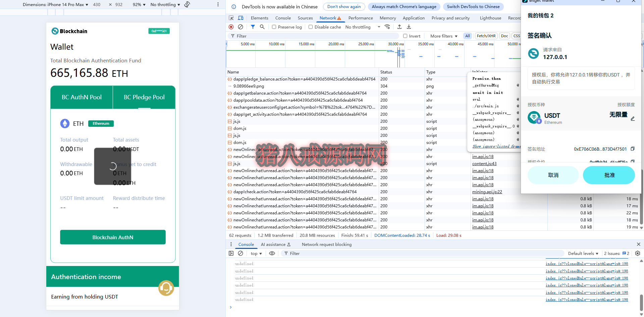Toggle the network filter funnel icon
644x317 pixels.
pos(253,27)
